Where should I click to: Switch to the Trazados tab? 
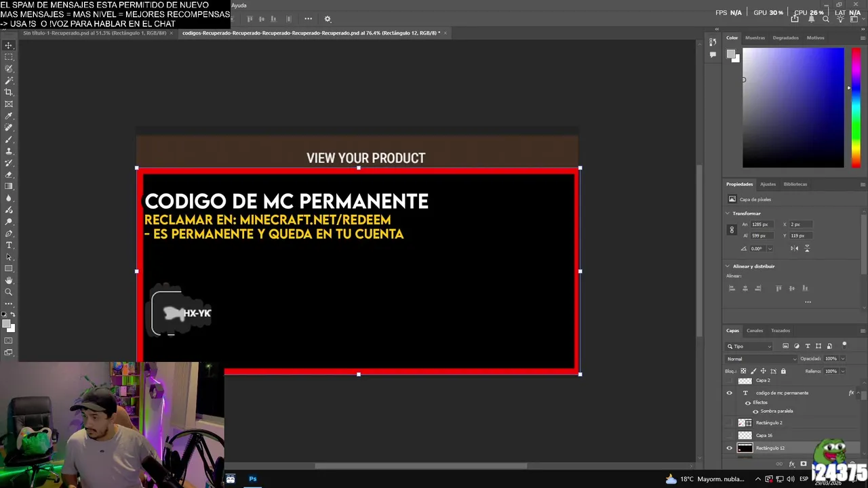coord(781,331)
